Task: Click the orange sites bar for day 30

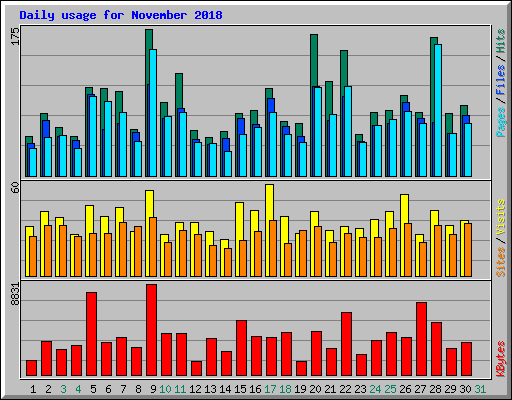Action: pyautogui.click(x=468, y=250)
